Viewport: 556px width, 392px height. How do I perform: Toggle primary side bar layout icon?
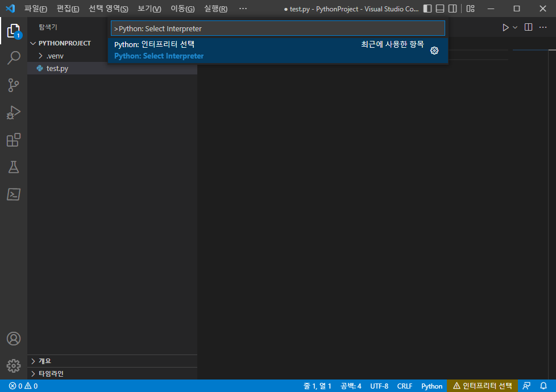pos(428,9)
